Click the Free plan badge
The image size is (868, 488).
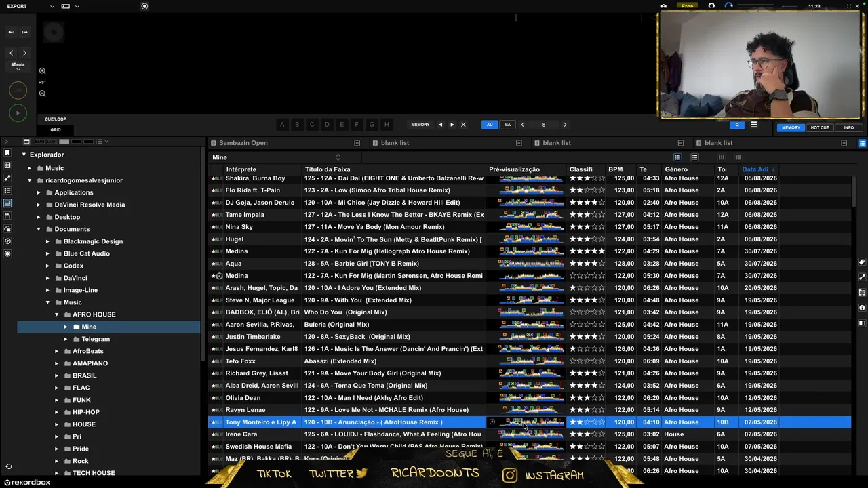point(688,6)
